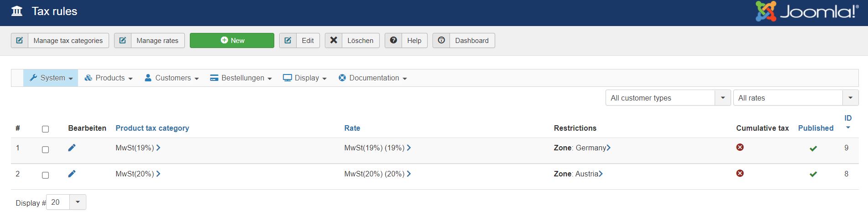868x218 pixels.
Task: Click the pencil edit icon for MwSt(19%) row
Action: (72, 148)
